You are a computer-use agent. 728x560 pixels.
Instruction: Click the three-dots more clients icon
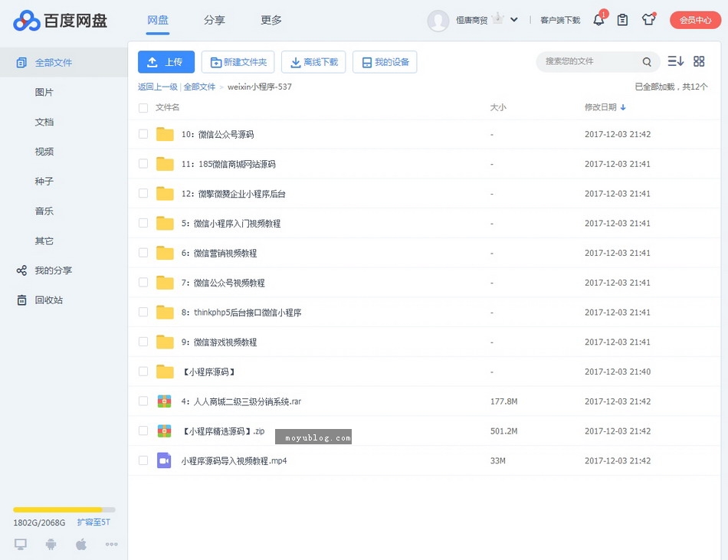[111, 544]
